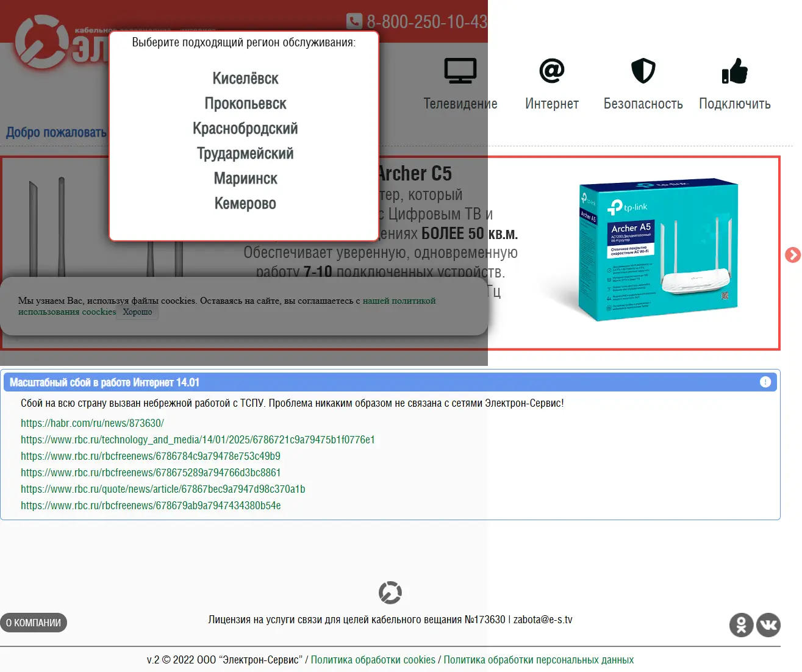Open Политика обработки cookies link

pos(373,660)
